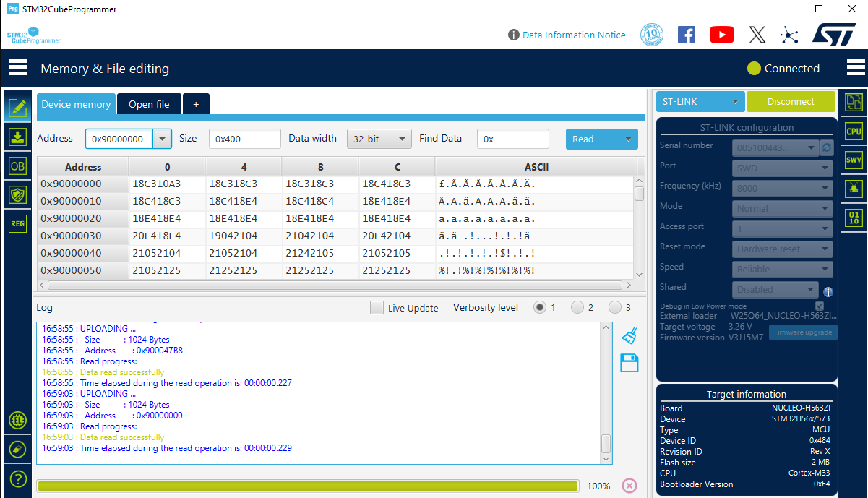868x498 pixels.
Task: Expand the Address dropdown arrow
Action: click(163, 139)
